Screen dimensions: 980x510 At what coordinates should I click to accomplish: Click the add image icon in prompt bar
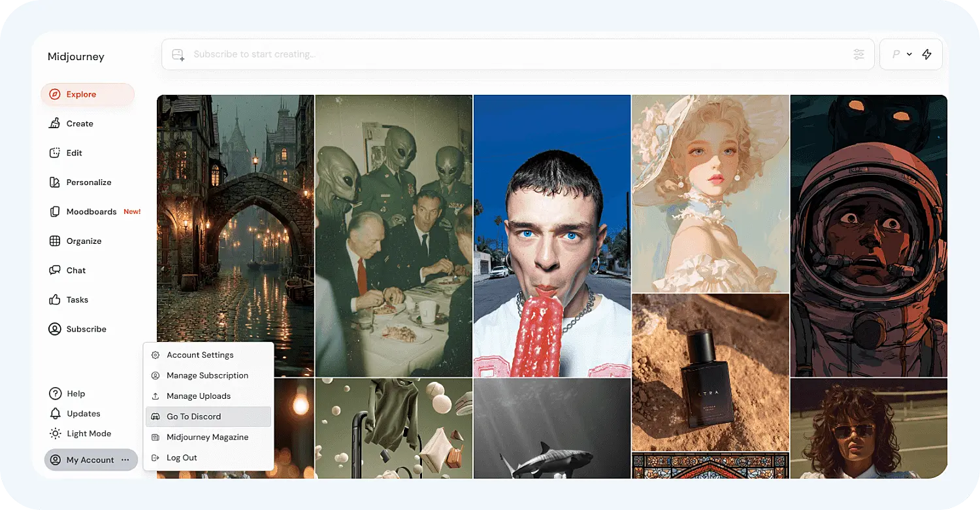point(178,55)
